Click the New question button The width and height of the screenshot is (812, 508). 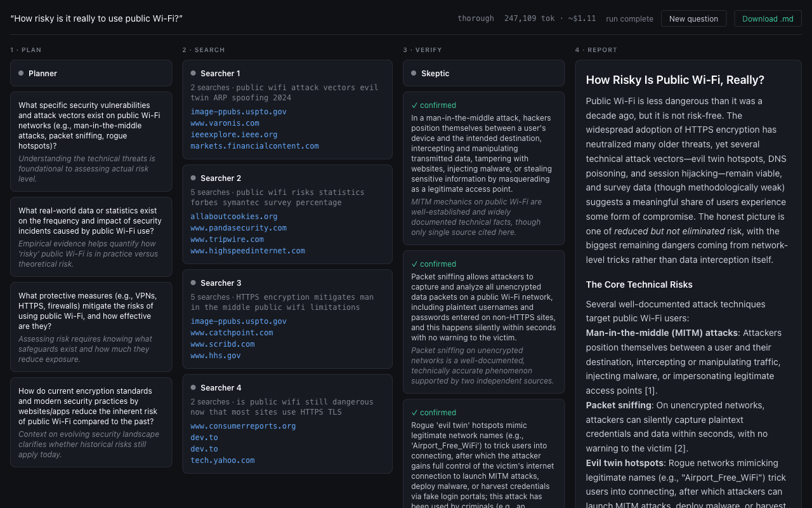point(693,18)
